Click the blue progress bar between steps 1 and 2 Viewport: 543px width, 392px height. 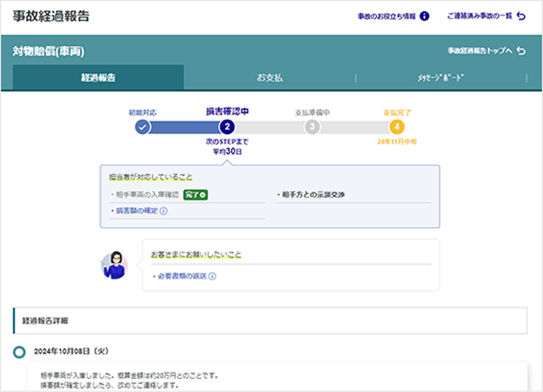pos(185,127)
